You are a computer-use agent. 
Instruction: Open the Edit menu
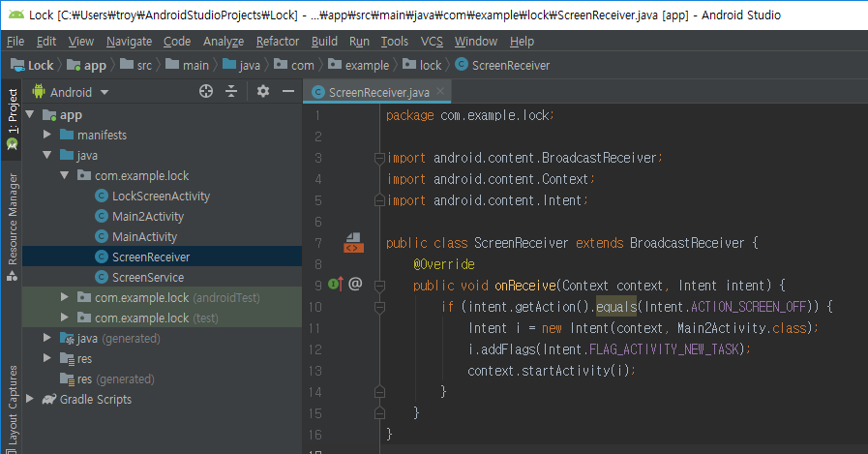[x=46, y=42]
